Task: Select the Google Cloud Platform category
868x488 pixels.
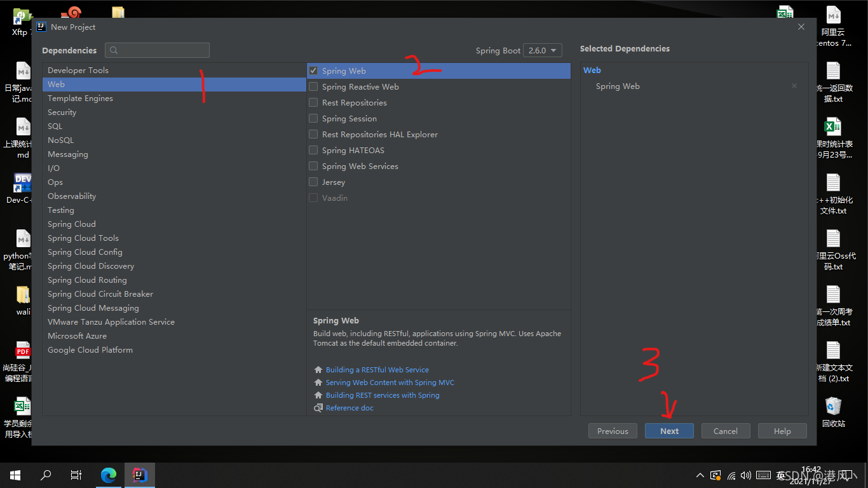Action: point(174,349)
